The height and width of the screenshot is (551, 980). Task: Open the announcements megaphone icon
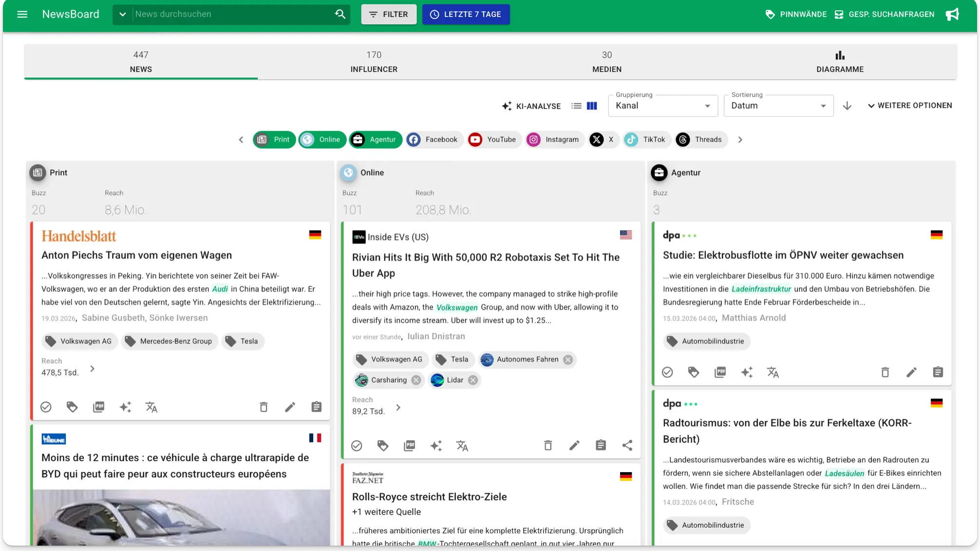952,14
